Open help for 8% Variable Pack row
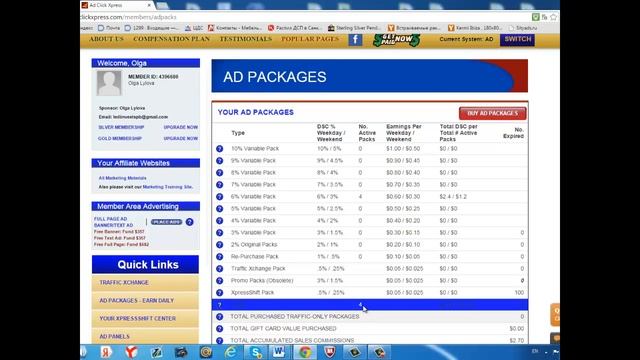Screen dimensions: 640x360 pyautogui.click(x=220, y=173)
